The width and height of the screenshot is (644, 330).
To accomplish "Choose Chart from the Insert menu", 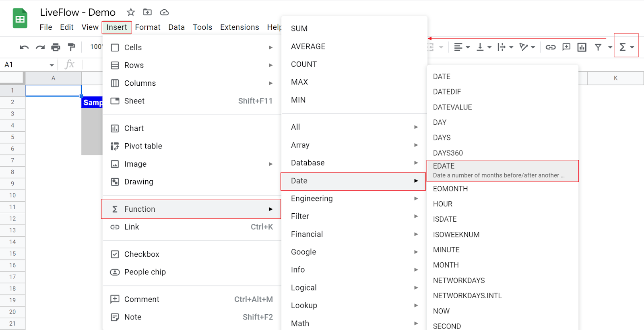I will coord(192,128).
